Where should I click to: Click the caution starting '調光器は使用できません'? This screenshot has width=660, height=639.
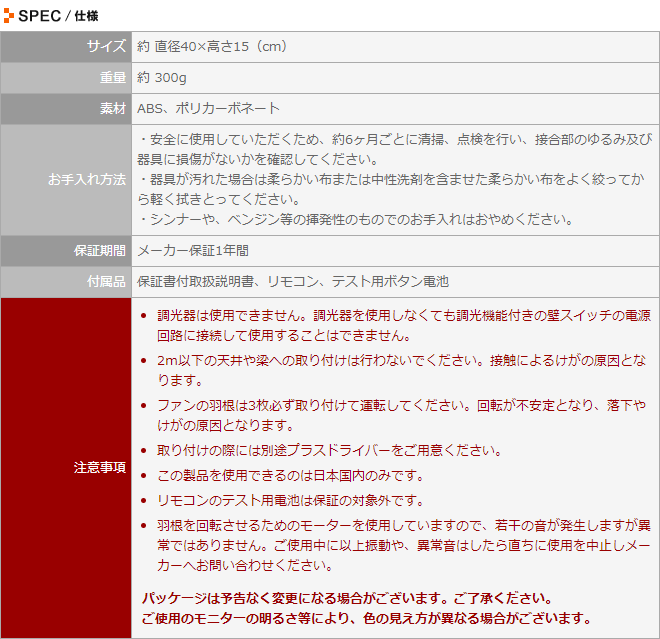coord(404,325)
